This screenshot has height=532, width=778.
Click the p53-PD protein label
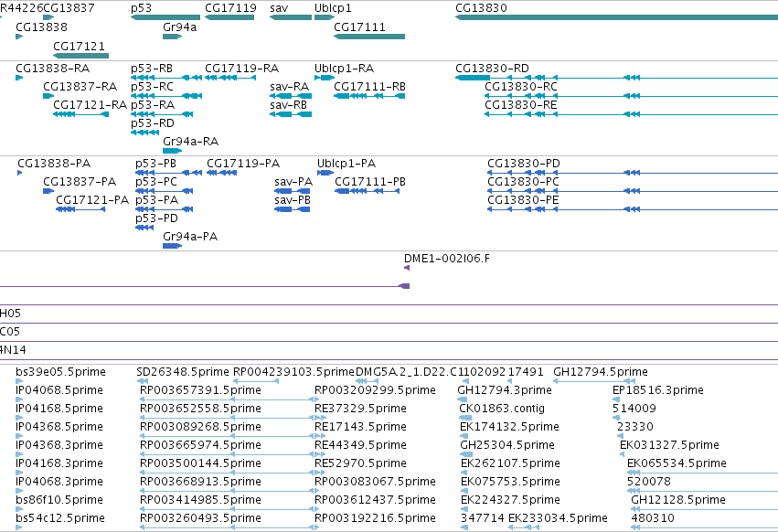pos(157,218)
